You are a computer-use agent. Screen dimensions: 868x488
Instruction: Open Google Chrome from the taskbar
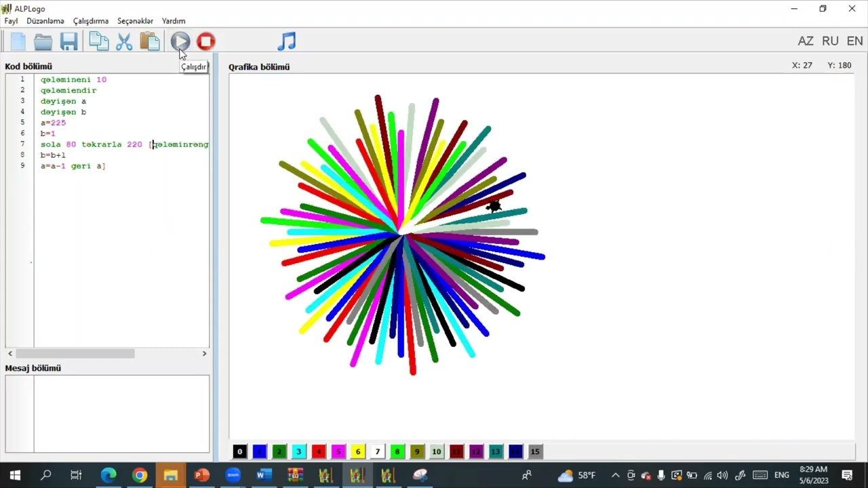coord(140,475)
